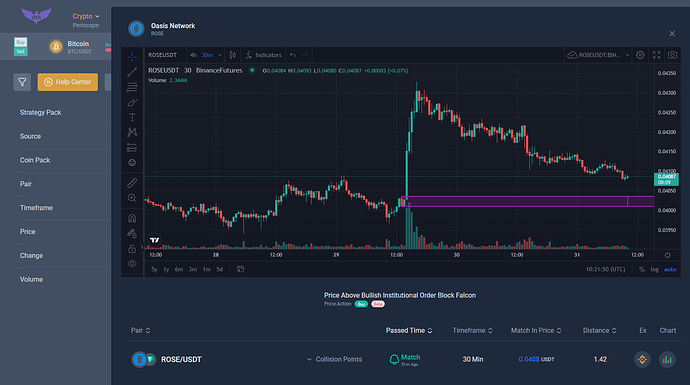Open the Indicators menu
This screenshot has height=385, width=690.
(264, 55)
